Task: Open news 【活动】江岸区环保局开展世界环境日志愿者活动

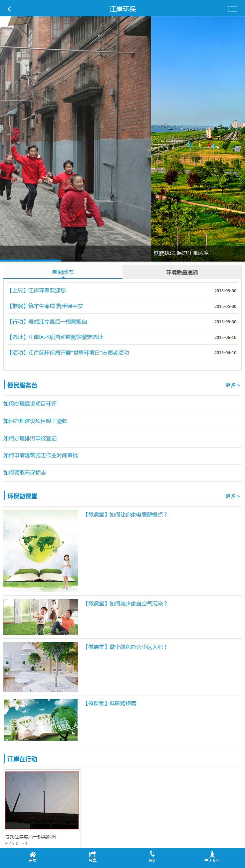Action: click(x=68, y=353)
